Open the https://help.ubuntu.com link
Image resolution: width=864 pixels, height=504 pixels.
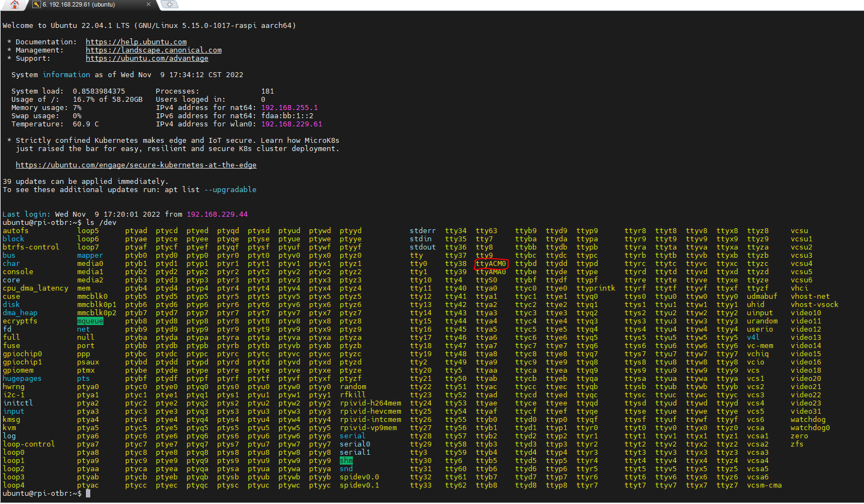click(136, 42)
